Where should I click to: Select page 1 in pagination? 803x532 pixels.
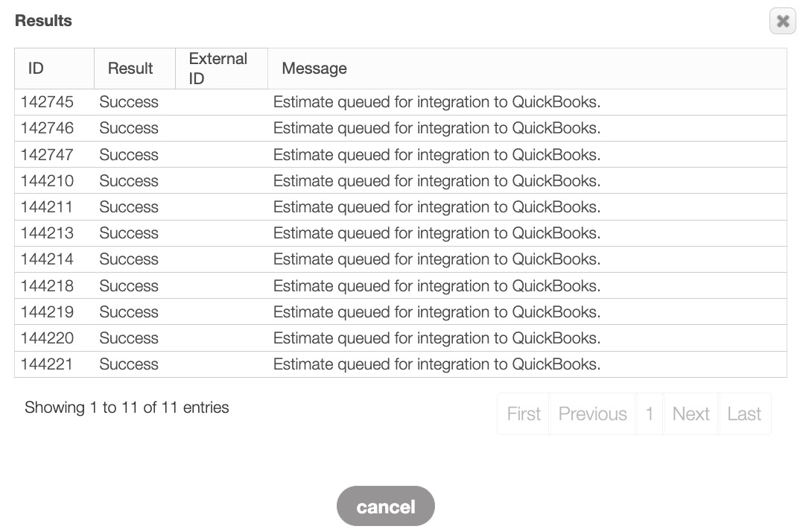pyautogui.click(x=650, y=414)
